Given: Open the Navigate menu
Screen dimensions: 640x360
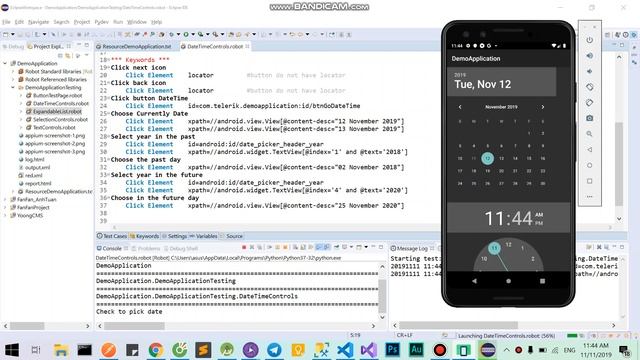Looking at the screenshot, I should point(38,22).
